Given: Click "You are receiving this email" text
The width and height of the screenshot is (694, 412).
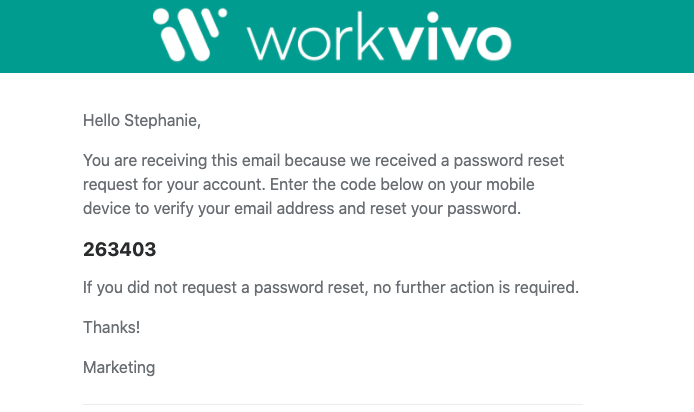Looking at the screenshot, I should pyautogui.click(x=180, y=160).
